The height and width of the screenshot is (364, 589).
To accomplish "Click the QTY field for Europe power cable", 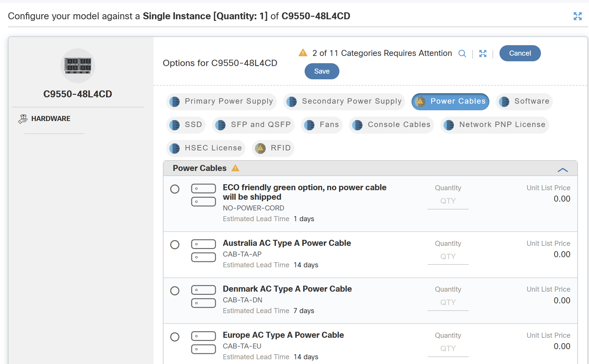I will 448,349.
